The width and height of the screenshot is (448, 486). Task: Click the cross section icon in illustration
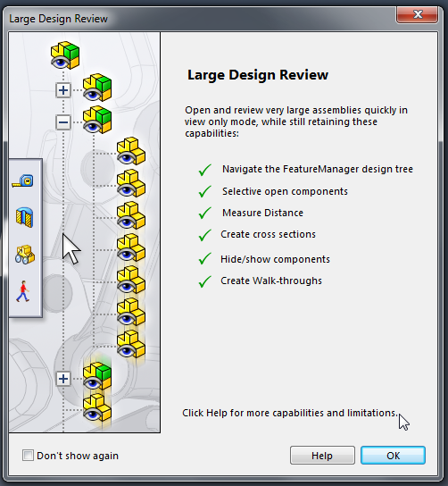(24, 217)
